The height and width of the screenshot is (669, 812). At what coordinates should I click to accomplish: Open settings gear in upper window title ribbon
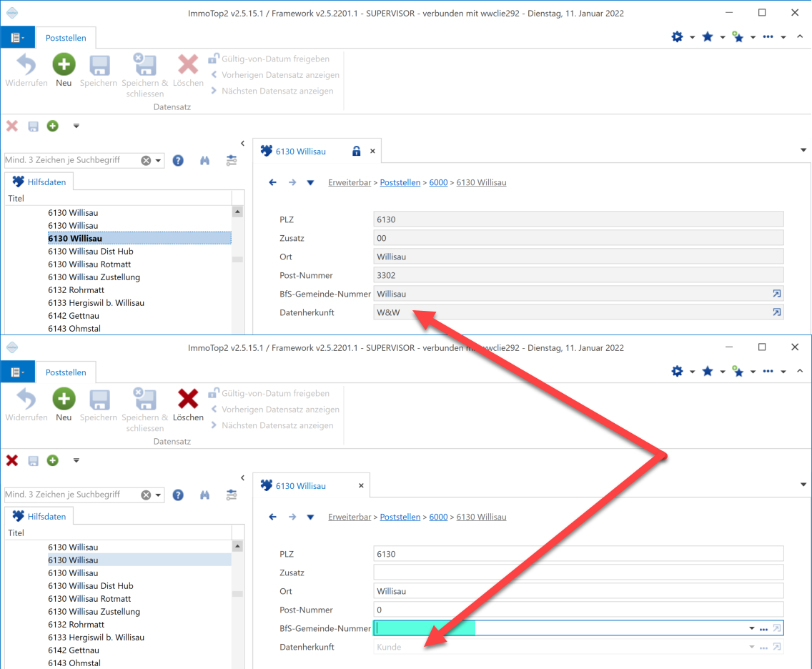coord(677,36)
